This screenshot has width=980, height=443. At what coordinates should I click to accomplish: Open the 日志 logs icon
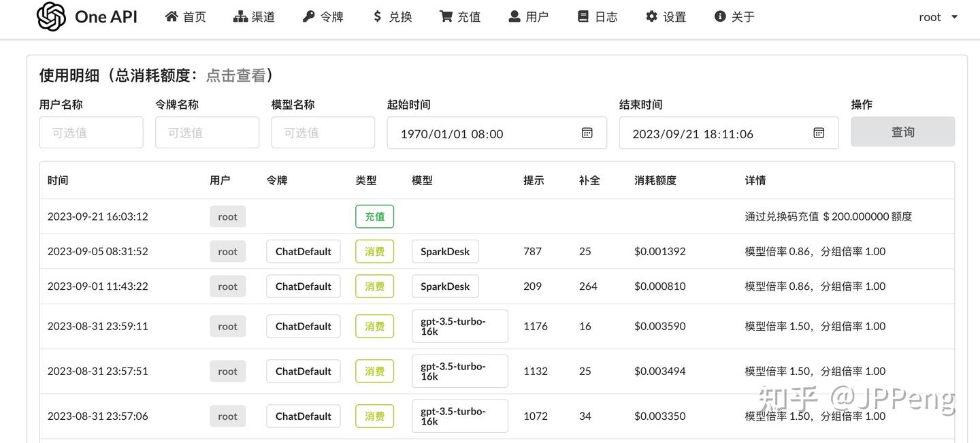[583, 16]
